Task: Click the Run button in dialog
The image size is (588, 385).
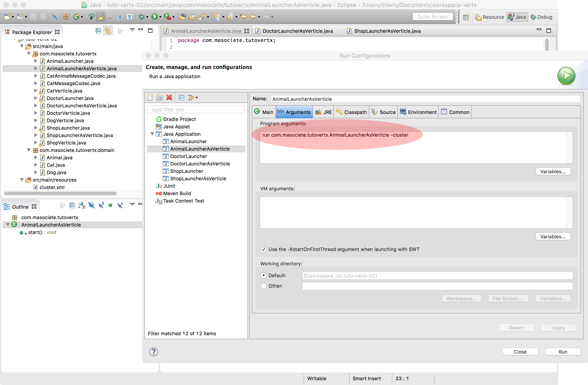Action: (562, 352)
